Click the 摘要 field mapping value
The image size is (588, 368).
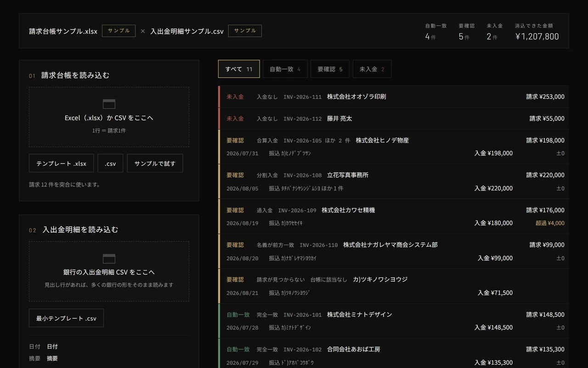[x=52, y=358]
